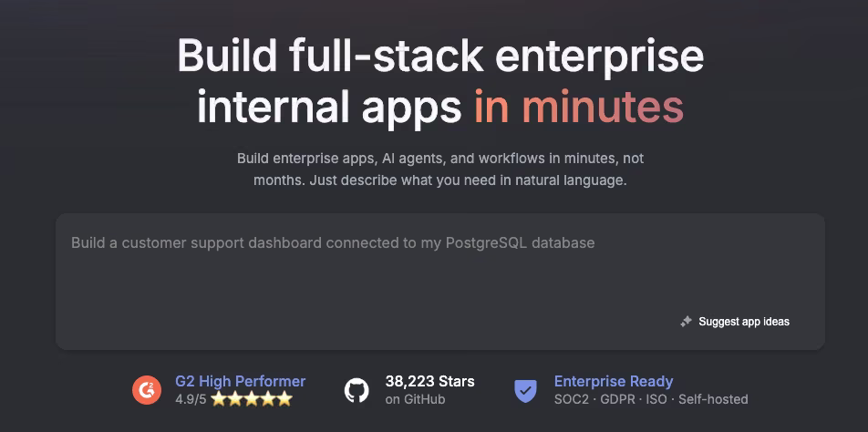
Task: Click the fifth gold star in G2 rating
Action: pyautogui.click(x=284, y=399)
